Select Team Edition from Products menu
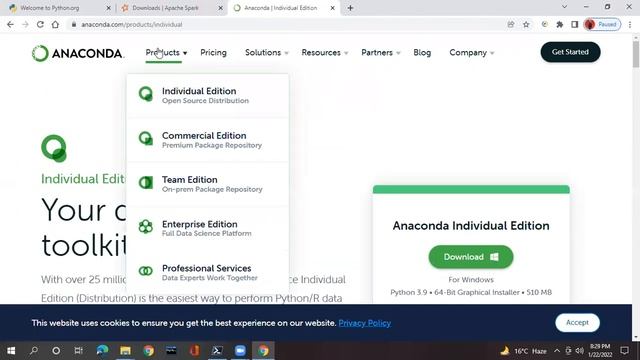640x360 pixels. pyautogui.click(x=208, y=184)
